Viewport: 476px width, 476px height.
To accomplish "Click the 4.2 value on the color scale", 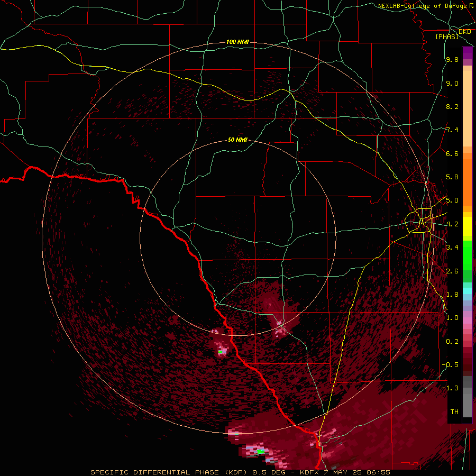I will click(x=452, y=224).
